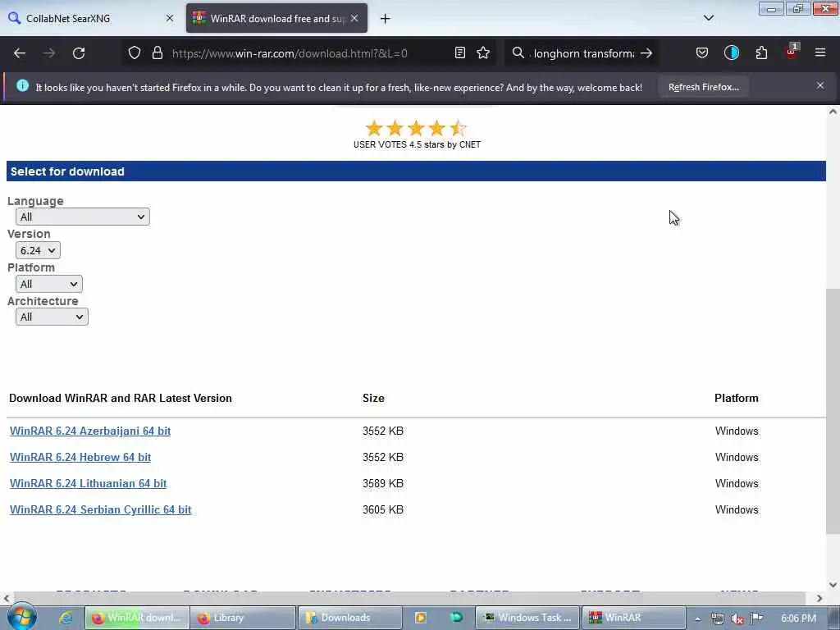Viewport: 840px width, 630px height.
Task: Click the scroll up arrow
Action: pos(833,112)
